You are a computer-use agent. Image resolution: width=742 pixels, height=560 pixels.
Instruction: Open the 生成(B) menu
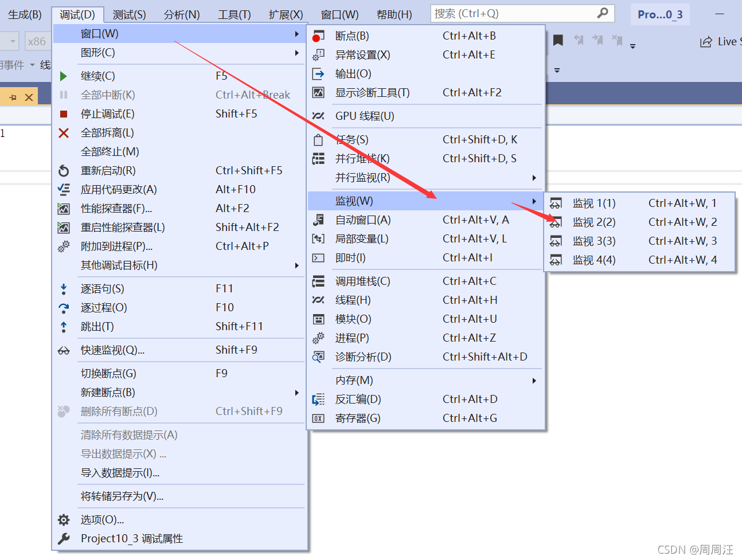[25, 14]
